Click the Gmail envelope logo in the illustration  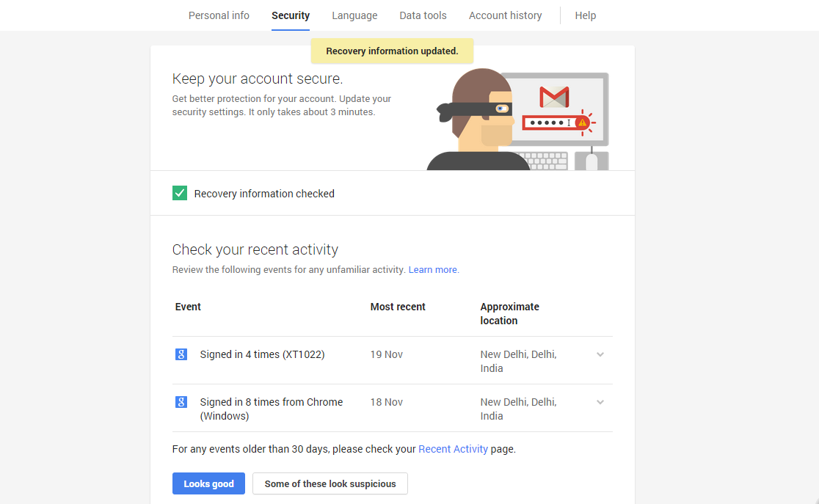[x=554, y=98]
